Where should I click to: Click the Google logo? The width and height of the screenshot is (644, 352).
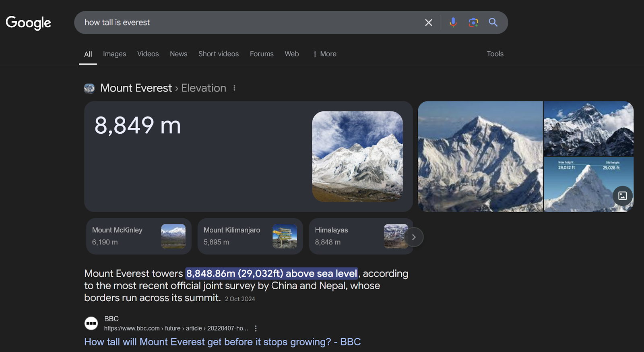tap(28, 23)
